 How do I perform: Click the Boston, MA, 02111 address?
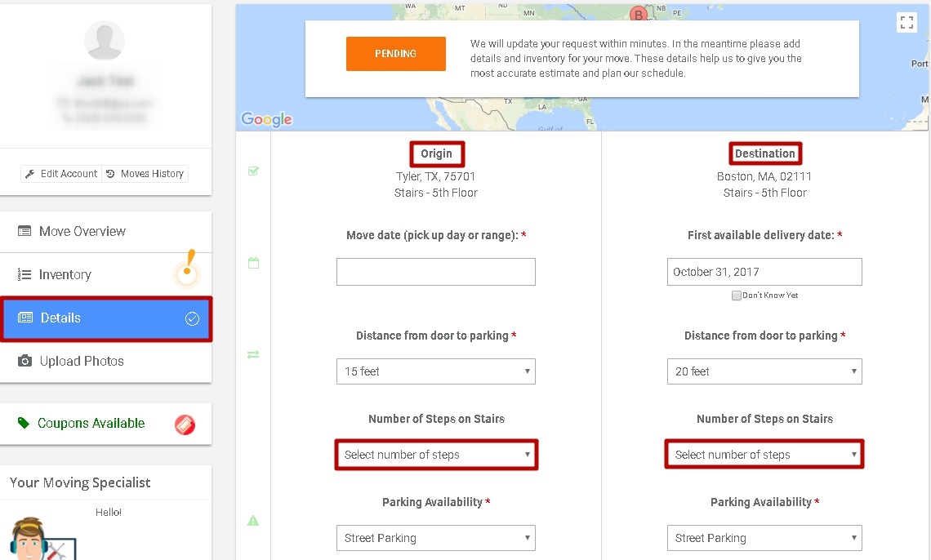pyautogui.click(x=764, y=177)
